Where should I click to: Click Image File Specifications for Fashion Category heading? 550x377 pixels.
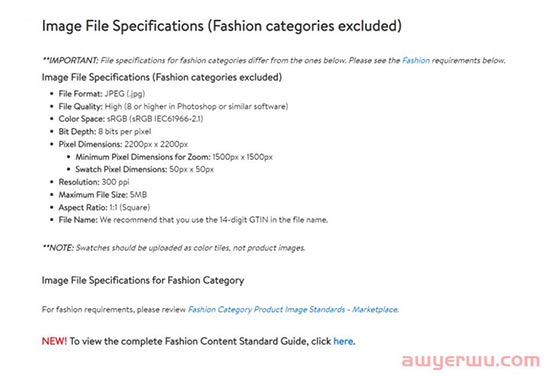143,280
